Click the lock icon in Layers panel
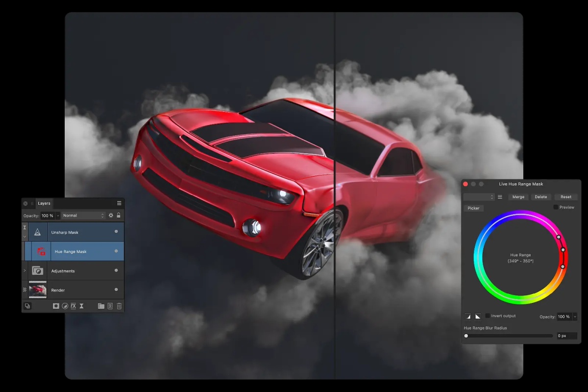The width and height of the screenshot is (588, 392). click(119, 216)
